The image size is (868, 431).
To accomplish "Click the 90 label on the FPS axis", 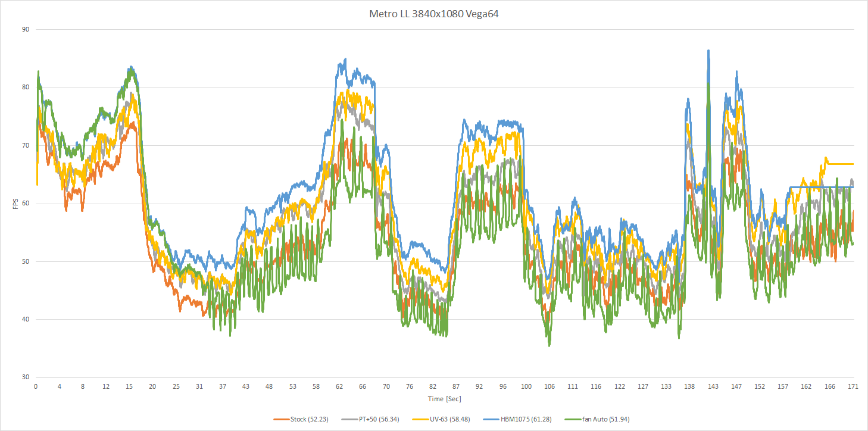I will pos(26,29).
